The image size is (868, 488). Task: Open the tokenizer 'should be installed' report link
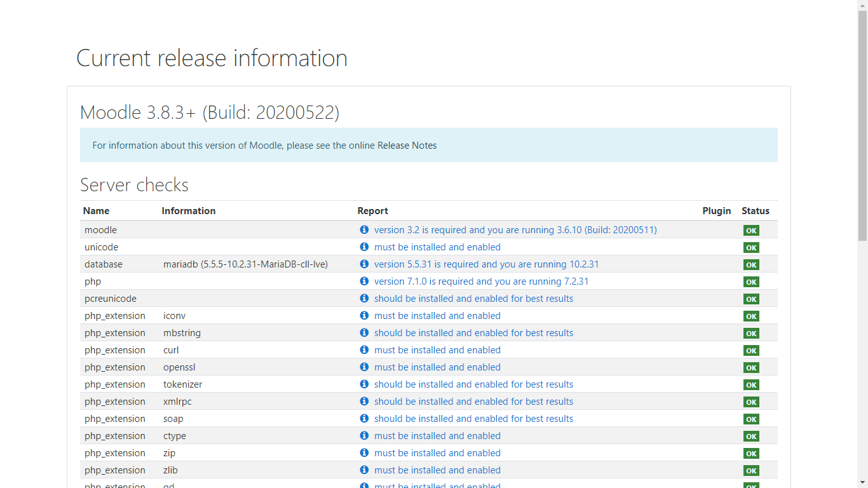(473, 384)
